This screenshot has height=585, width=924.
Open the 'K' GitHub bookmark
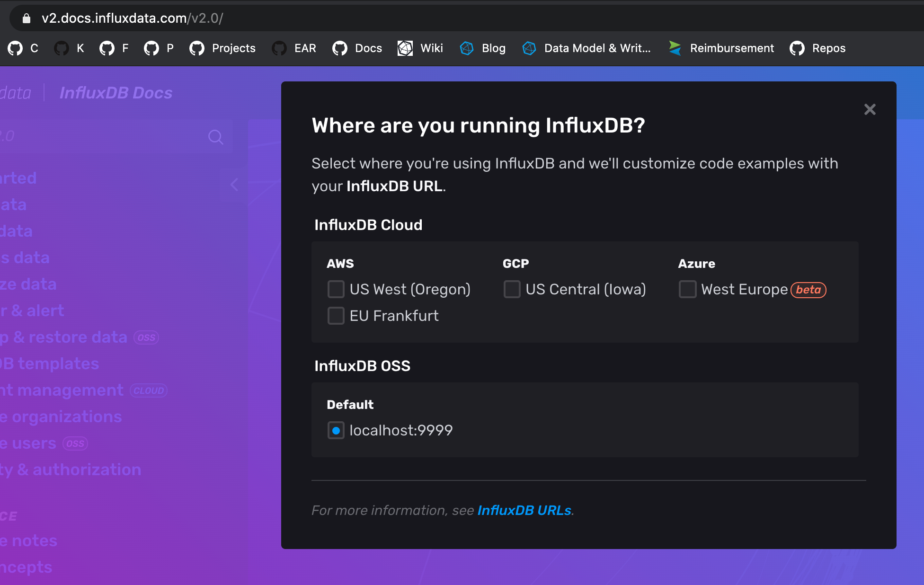pyautogui.click(x=69, y=48)
